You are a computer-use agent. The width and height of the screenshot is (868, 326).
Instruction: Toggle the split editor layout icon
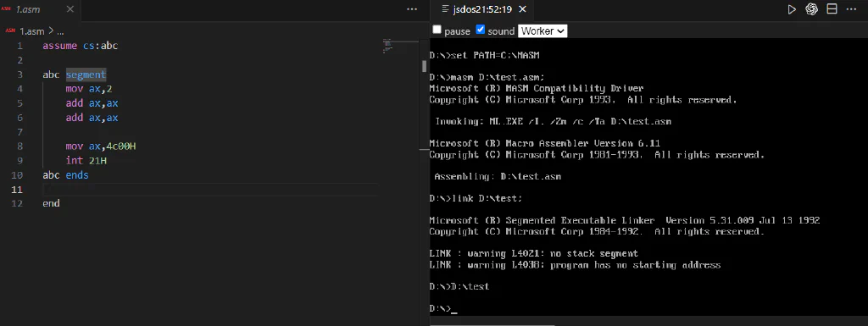click(x=832, y=9)
